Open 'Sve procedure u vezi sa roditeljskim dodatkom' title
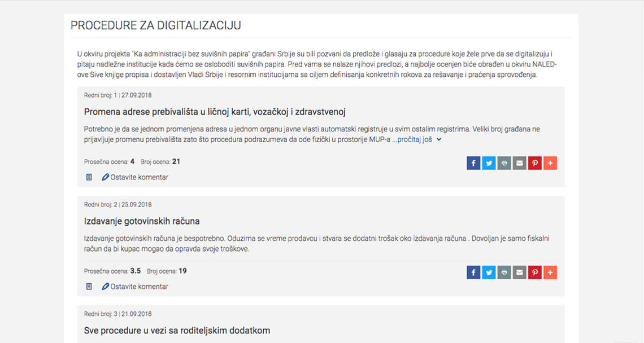Viewport: 644px width, 343px height. (177, 330)
